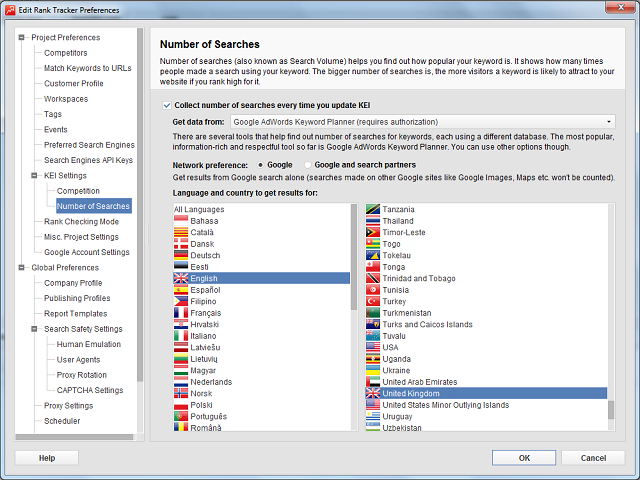Image resolution: width=640 pixels, height=480 pixels.
Task: Open Proxy Rotation settings
Action: [x=82, y=375]
